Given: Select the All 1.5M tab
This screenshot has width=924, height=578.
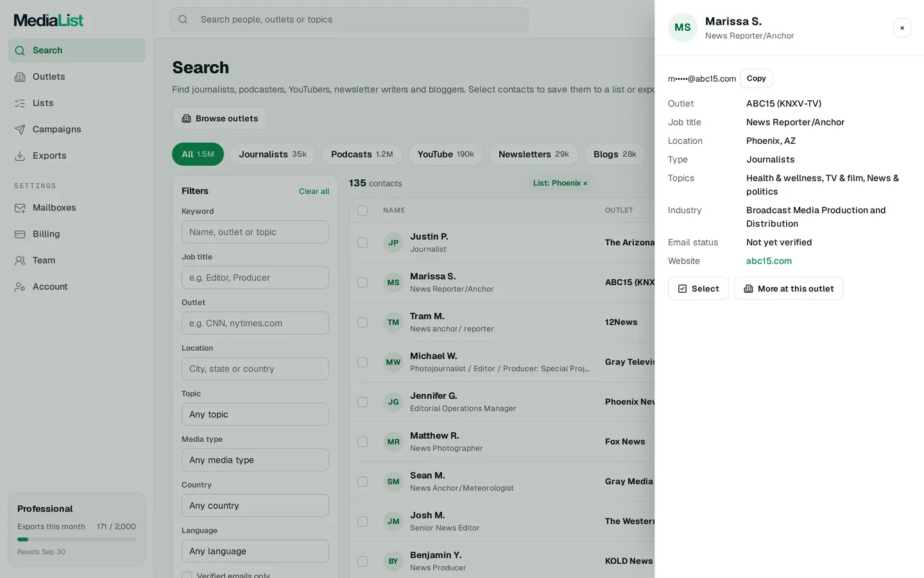Looking at the screenshot, I should click(198, 154).
